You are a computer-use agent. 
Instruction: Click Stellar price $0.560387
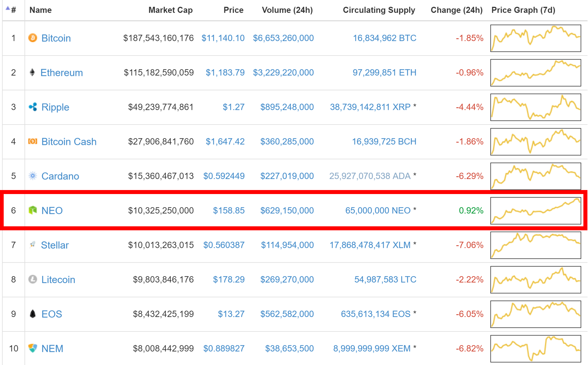224,245
